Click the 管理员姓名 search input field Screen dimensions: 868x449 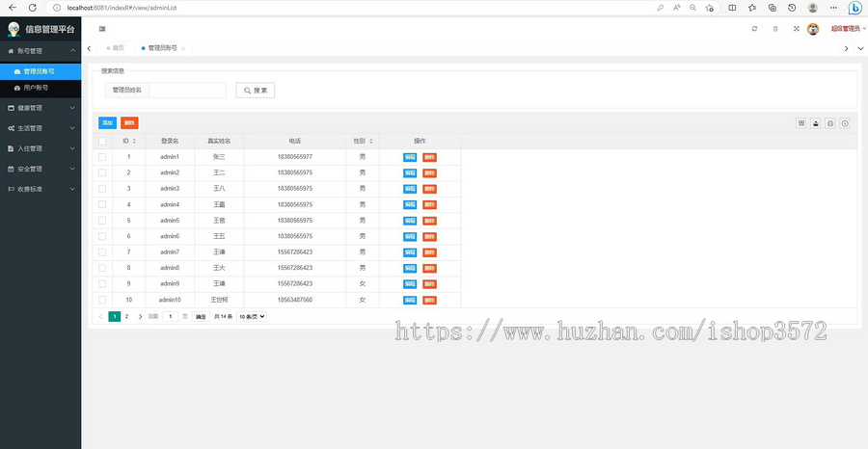188,91
